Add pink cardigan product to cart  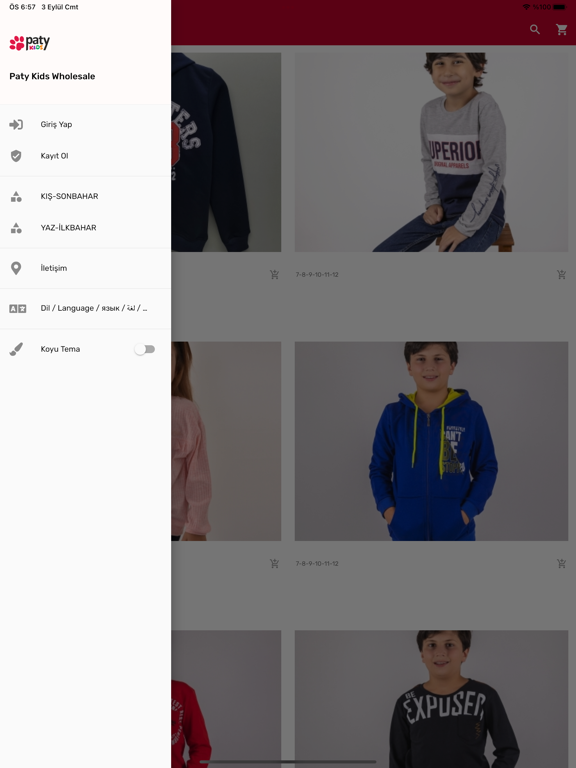coord(274,563)
